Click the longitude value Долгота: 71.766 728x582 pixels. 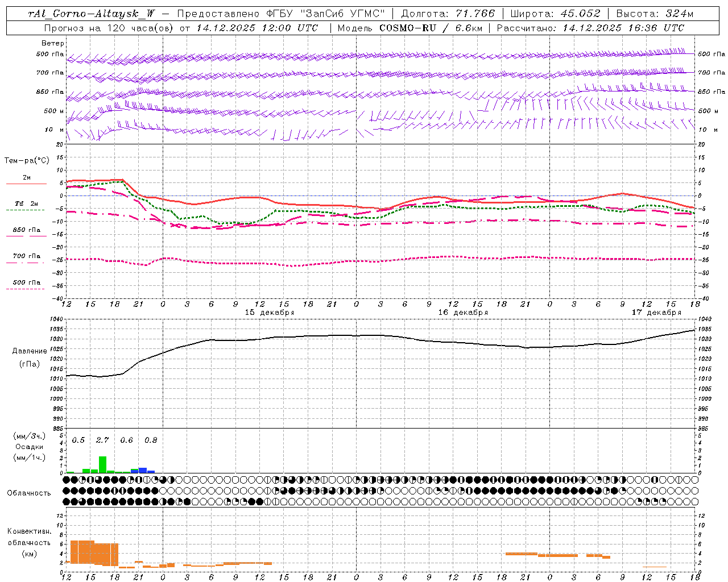(x=448, y=14)
